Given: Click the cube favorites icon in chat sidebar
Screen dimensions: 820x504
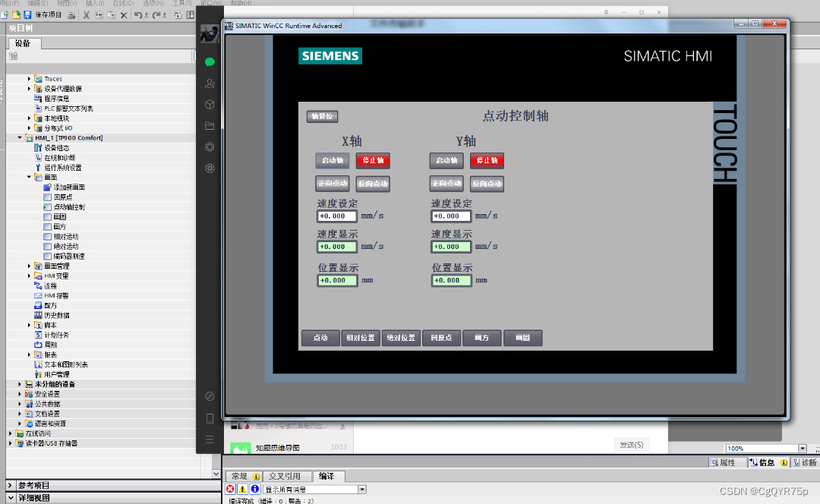Looking at the screenshot, I should (x=210, y=105).
